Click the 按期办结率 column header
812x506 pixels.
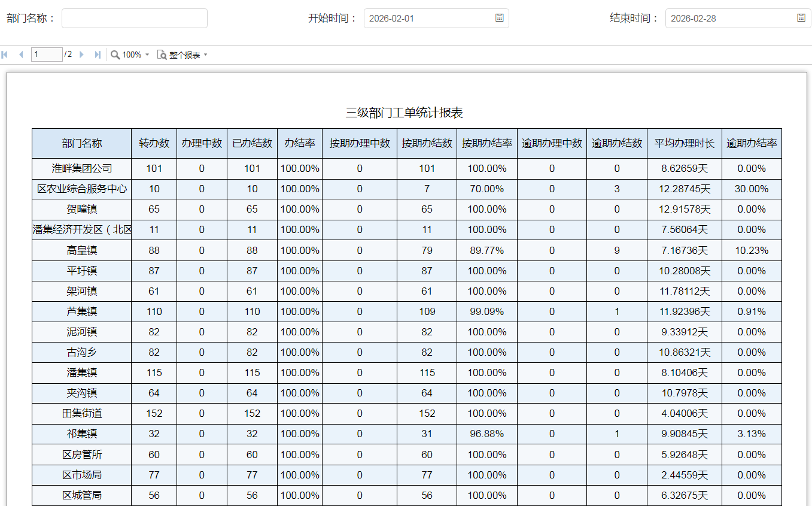pyautogui.click(x=486, y=144)
